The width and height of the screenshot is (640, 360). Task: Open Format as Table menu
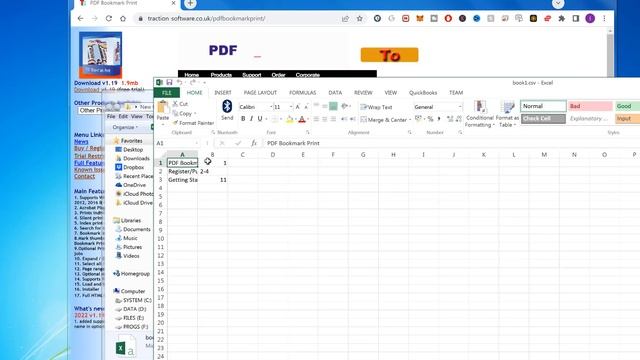point(507,114)
